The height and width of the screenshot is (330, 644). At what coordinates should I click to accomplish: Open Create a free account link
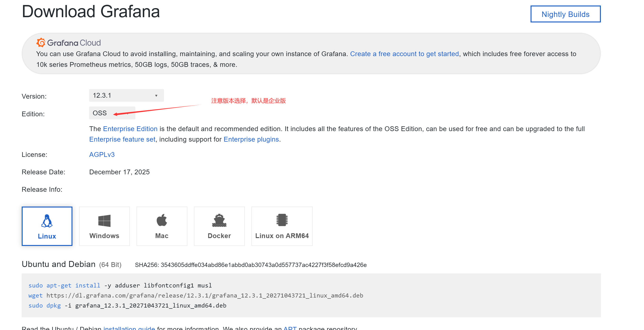click(x=404, y=54)
